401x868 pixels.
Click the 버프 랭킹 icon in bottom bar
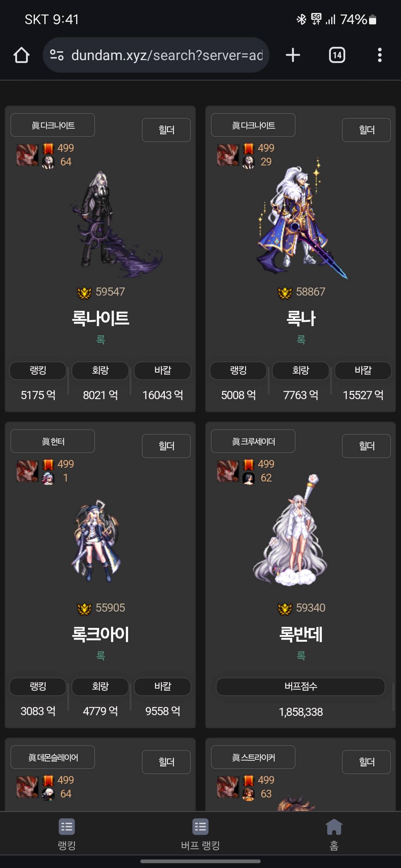200,827
